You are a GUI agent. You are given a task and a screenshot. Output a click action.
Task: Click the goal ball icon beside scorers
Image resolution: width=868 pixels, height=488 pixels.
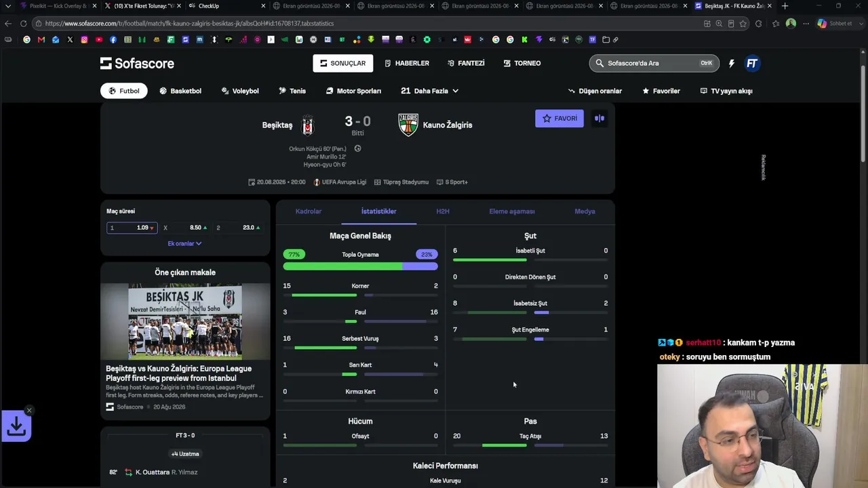(x=357, y=148)
